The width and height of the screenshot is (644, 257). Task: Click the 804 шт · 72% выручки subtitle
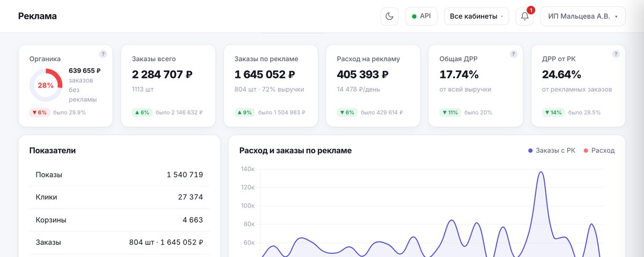click(x=269, y=89)
